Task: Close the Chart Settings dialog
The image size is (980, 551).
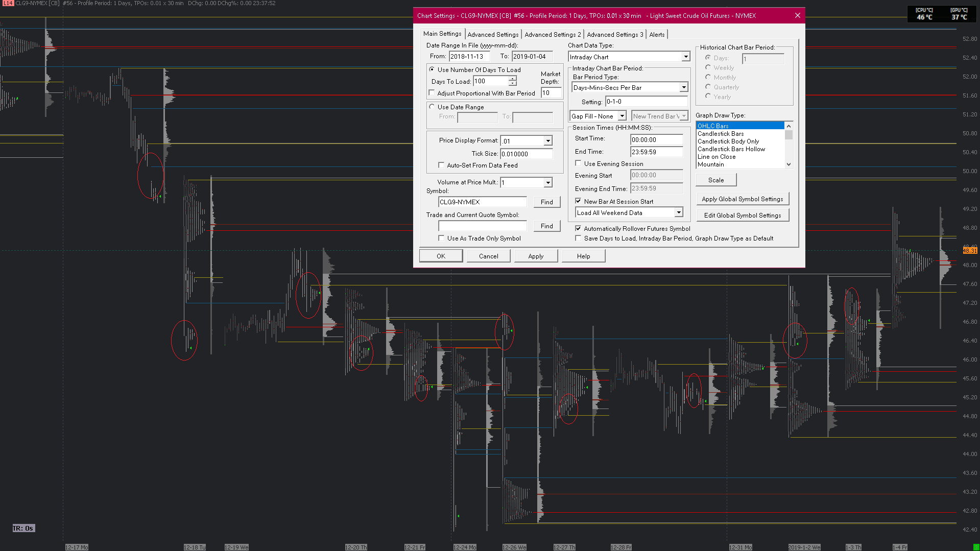Action: tap(797, 15)
